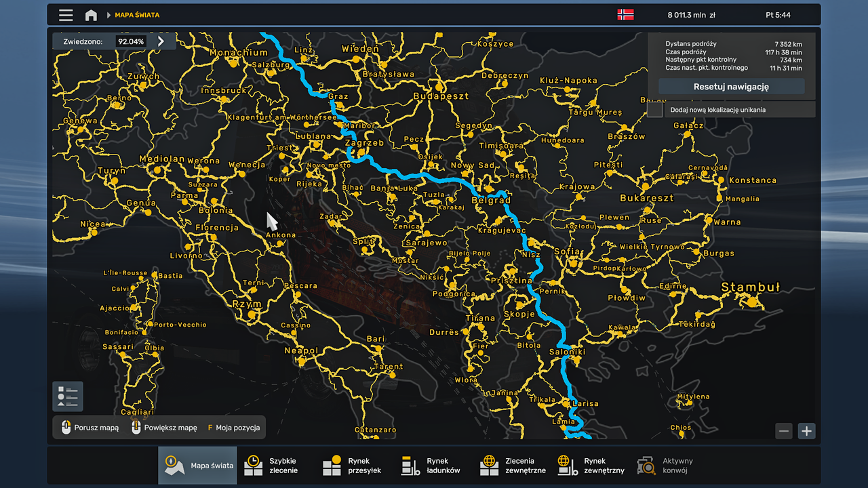Click the Moja pozycja key hint
Screen dimensions: 868x488
click(234, 428)
